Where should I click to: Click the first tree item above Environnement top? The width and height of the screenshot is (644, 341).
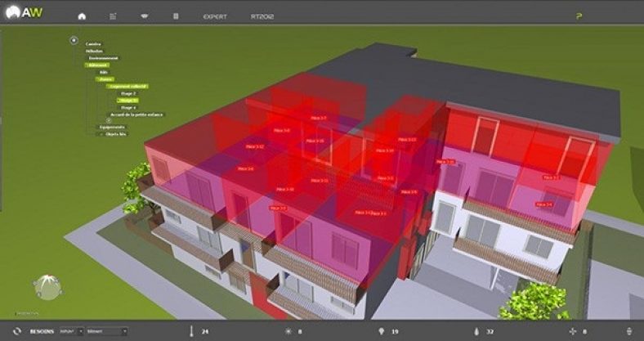point(94,44)
